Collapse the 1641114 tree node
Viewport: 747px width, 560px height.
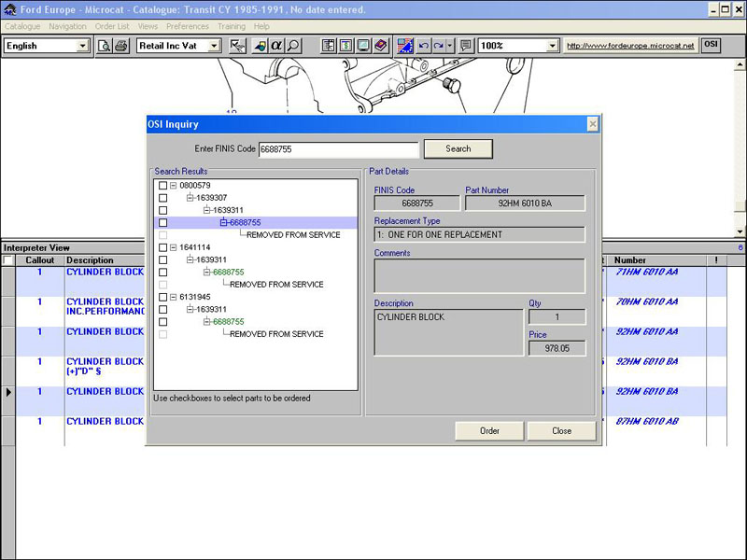pyautogui.click(x=174, y=247)
